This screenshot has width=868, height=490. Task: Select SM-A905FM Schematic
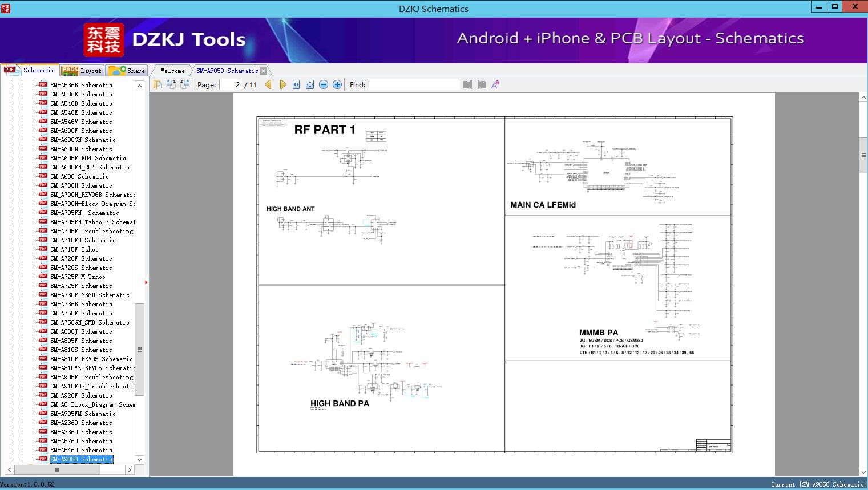83,414
